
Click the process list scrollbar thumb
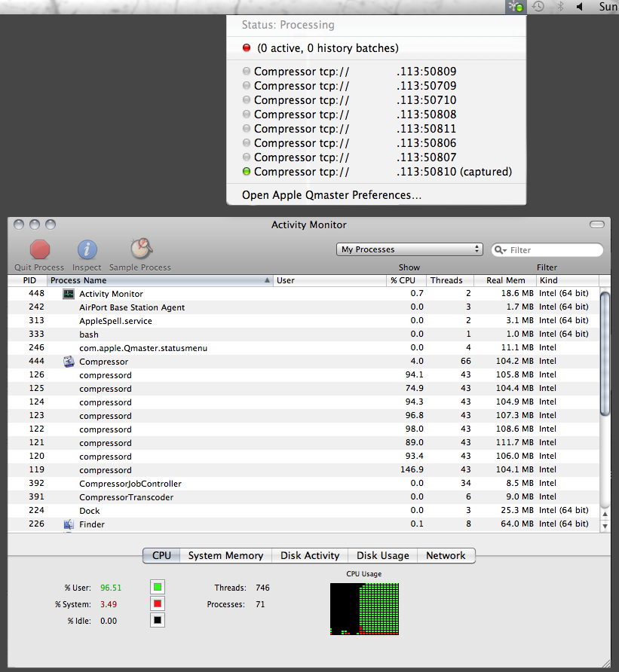coord(605,353)
